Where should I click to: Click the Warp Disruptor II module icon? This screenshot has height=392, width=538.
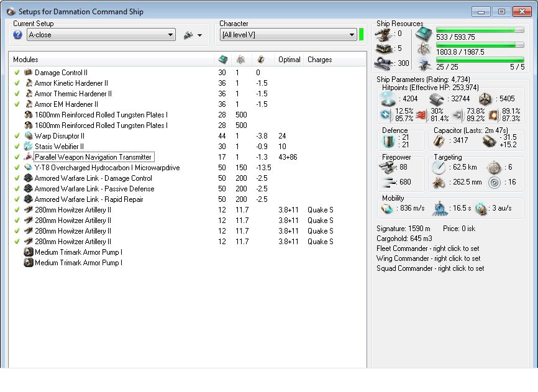point(29,136)
